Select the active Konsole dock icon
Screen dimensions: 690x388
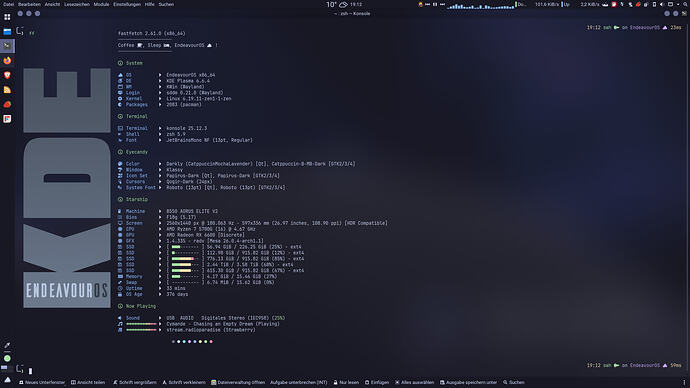[7, 46]
